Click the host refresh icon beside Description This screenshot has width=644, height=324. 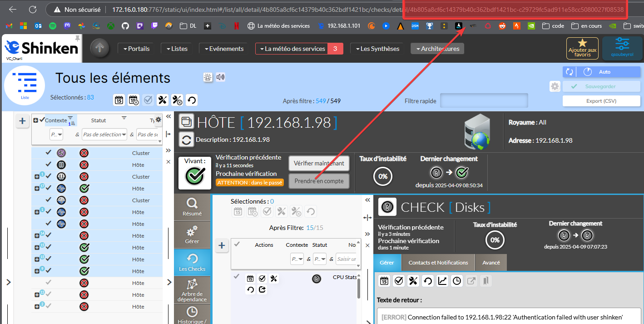pyautogui.click(x=186, y=140)
